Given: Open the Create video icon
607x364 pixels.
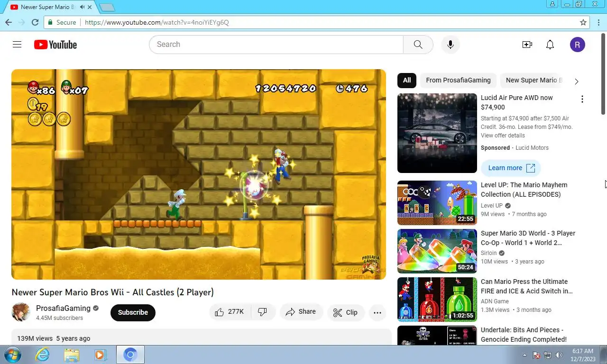Looking at the screenshot, I should click(x=527, y=45).
